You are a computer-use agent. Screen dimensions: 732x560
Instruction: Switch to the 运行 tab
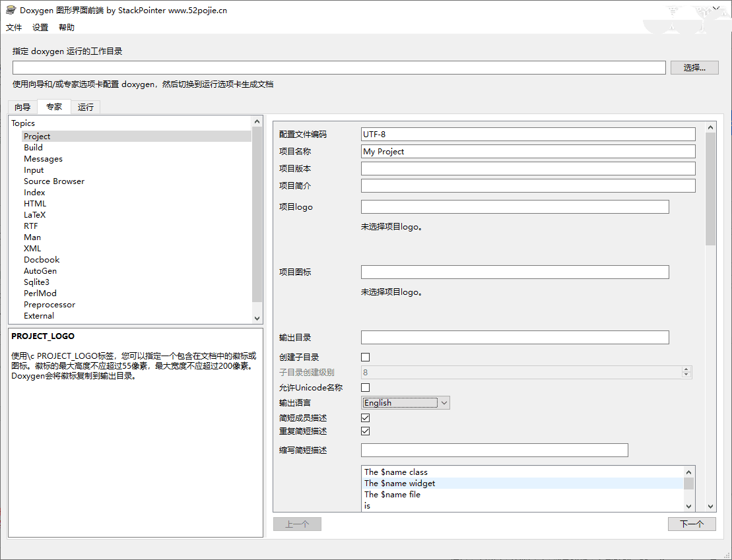[x=85, y=107]
